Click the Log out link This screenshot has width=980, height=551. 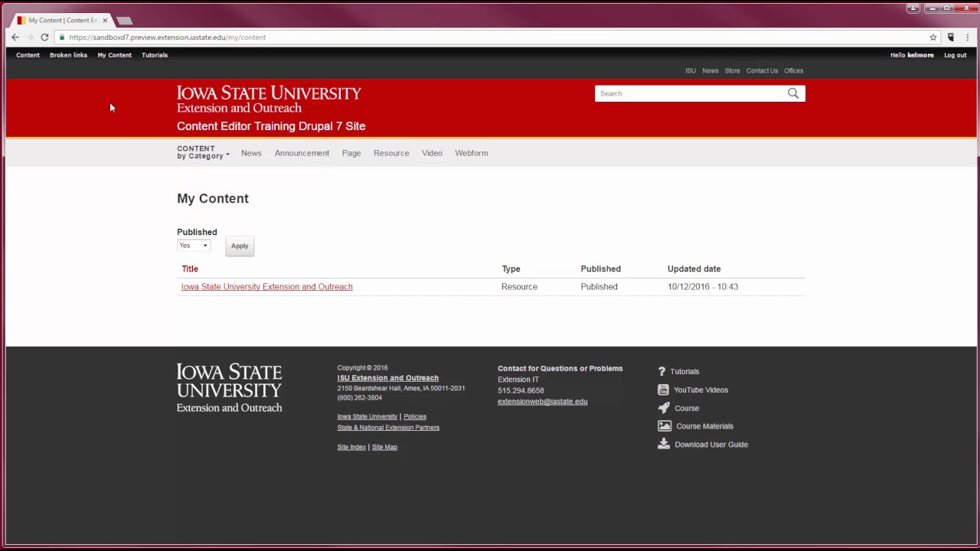[955, 55]
